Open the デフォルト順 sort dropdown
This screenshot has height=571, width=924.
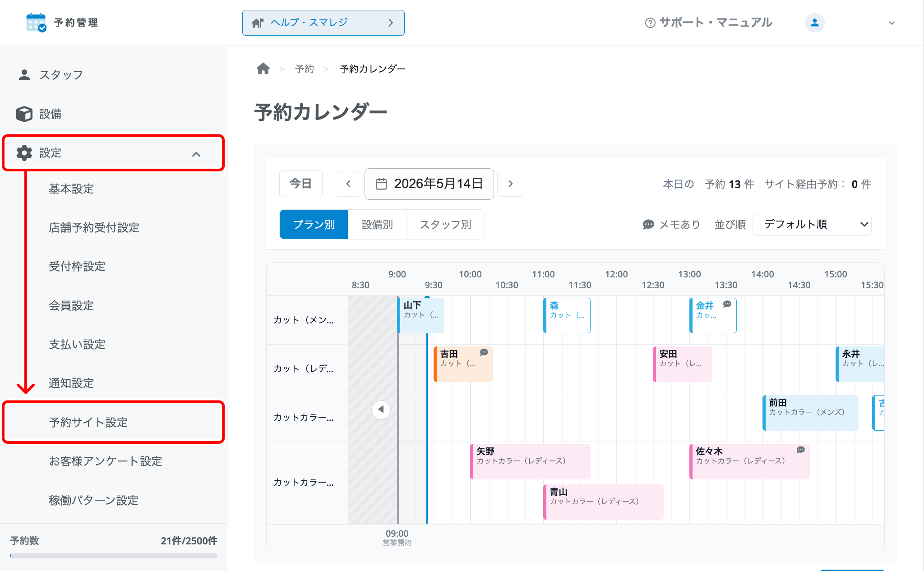point(812,224)
